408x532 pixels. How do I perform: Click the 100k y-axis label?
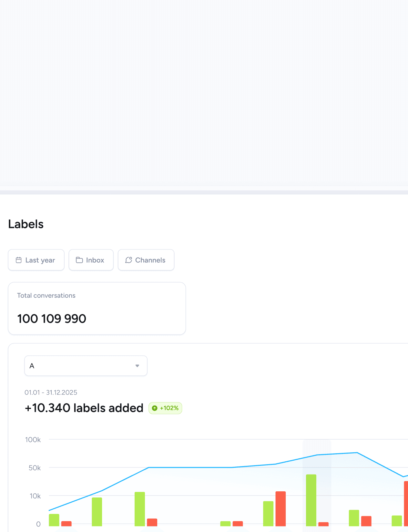tap(33, 440)
